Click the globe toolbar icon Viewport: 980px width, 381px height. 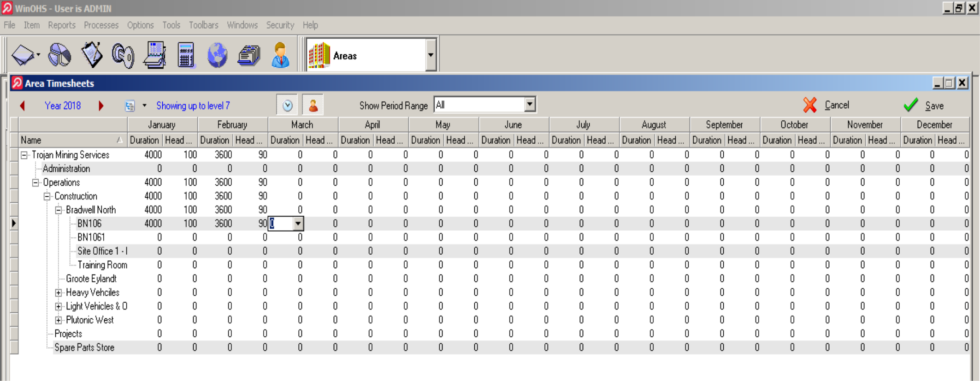point(217,55)
